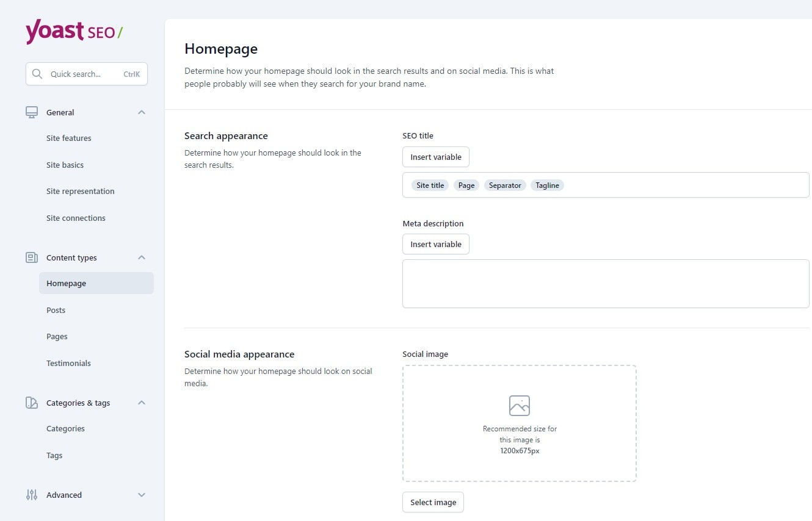Click the Social media appearance heading
Viewport: 812px width, 521px height.
(239, 354)
